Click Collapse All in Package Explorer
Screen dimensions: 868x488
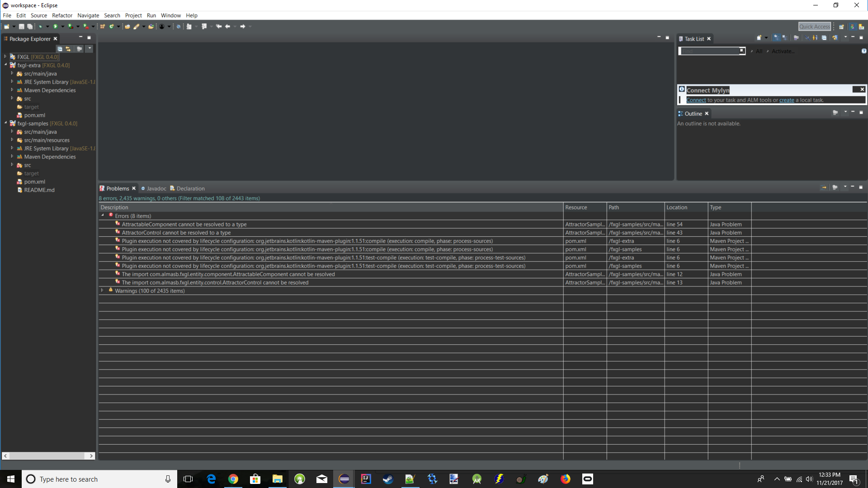click(60, 49)
